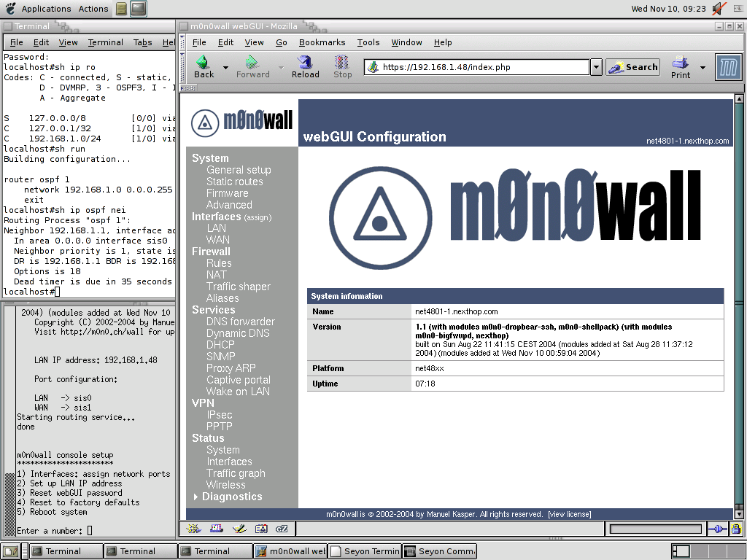Open the GNOME Actions menu
This screenshot has width=747, height=560.
point(93,9)
